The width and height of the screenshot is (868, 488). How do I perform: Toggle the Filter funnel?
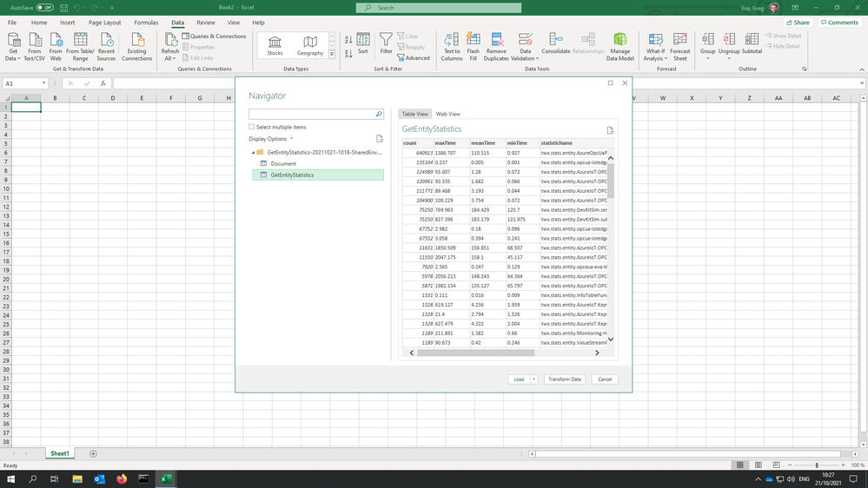pos(386,43)
